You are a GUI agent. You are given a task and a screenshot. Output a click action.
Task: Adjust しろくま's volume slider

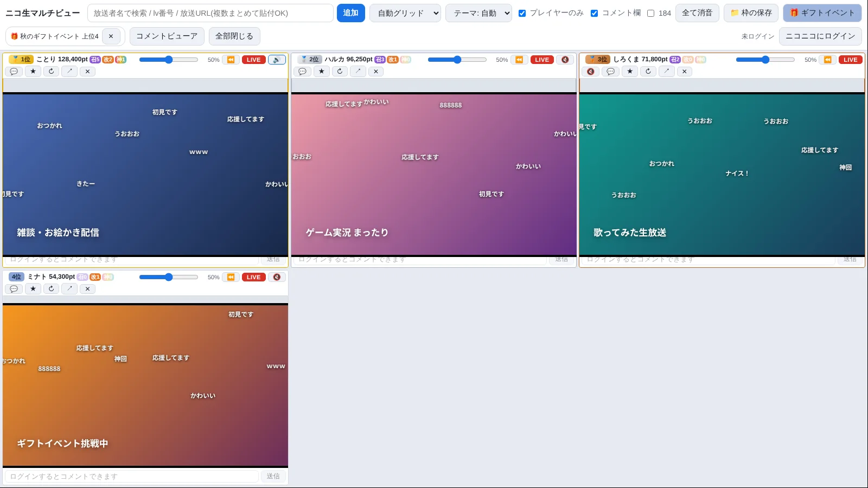pos(765,60)
